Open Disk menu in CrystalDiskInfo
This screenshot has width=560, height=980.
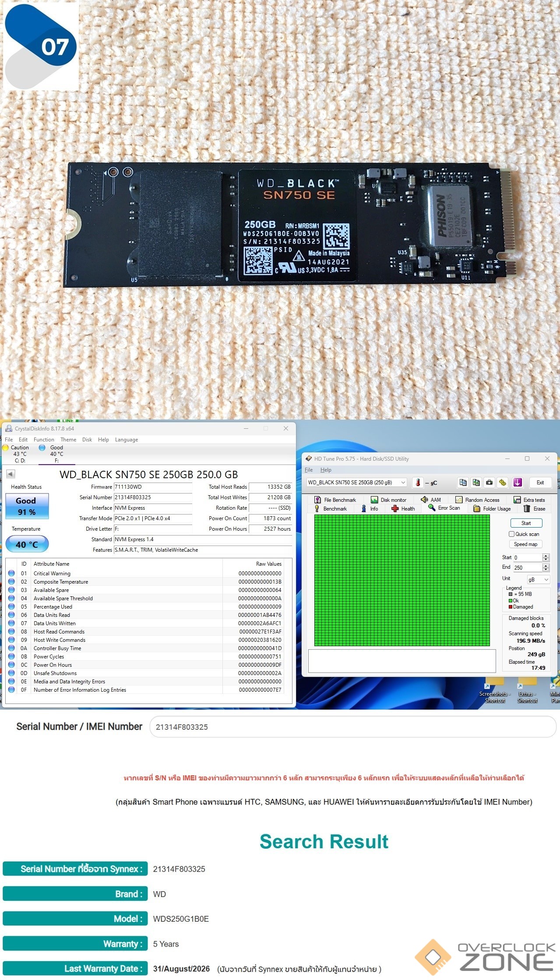(x=87, y=439)
